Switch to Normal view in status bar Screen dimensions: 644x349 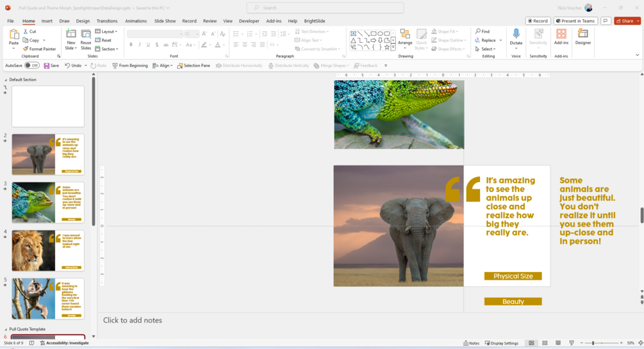[531, 343]
